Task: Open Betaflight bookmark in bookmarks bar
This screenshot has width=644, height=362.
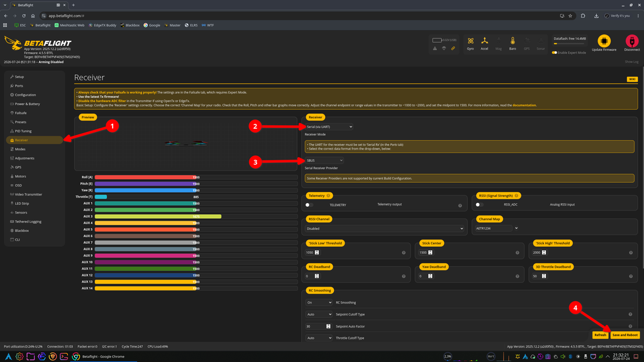Action: pos(40,25)
